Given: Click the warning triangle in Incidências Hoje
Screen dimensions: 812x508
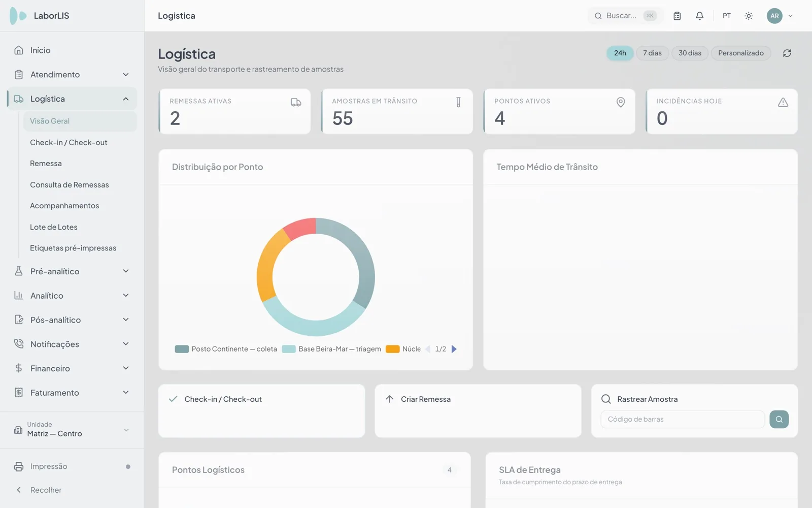Looking at the screenshot, I should (783, 102).
